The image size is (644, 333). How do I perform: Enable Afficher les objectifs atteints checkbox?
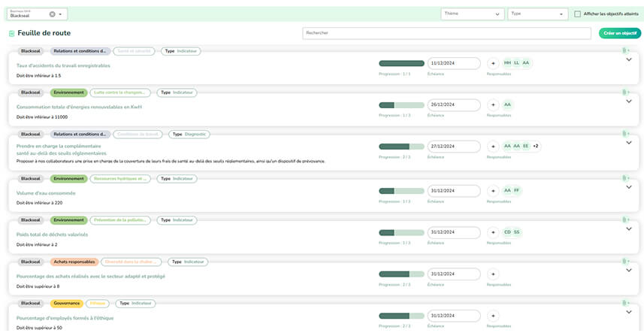pos(577,14)
